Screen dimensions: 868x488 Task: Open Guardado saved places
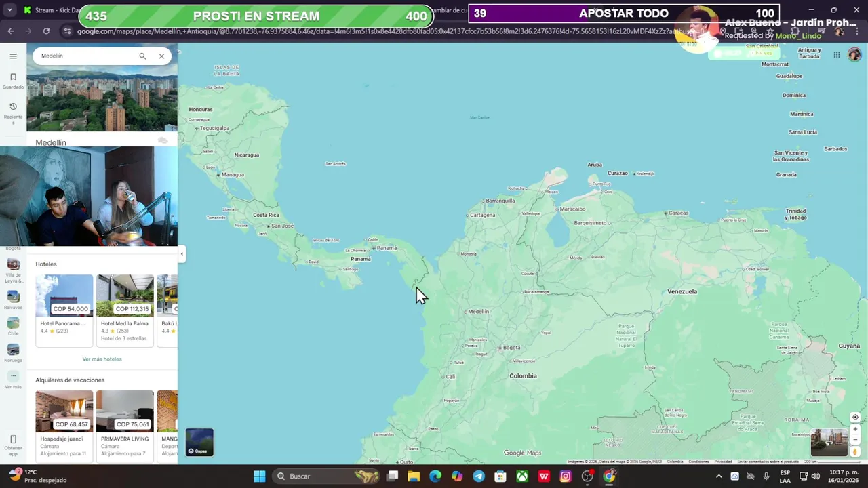13,81
